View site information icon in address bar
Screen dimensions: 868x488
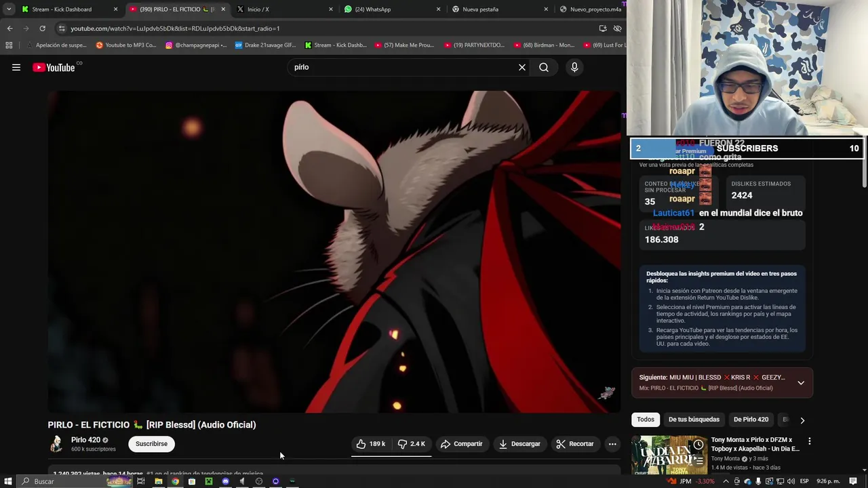click(x=62, y=28)
